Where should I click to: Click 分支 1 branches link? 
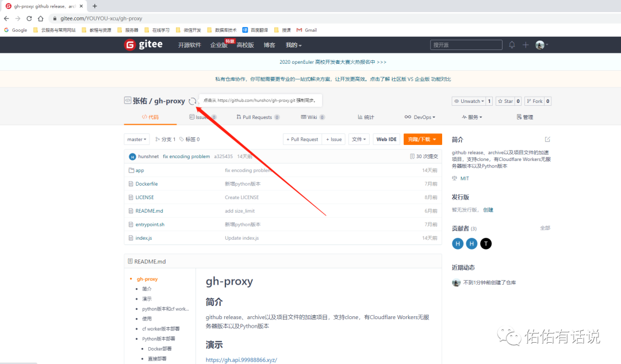coord(165,139)
